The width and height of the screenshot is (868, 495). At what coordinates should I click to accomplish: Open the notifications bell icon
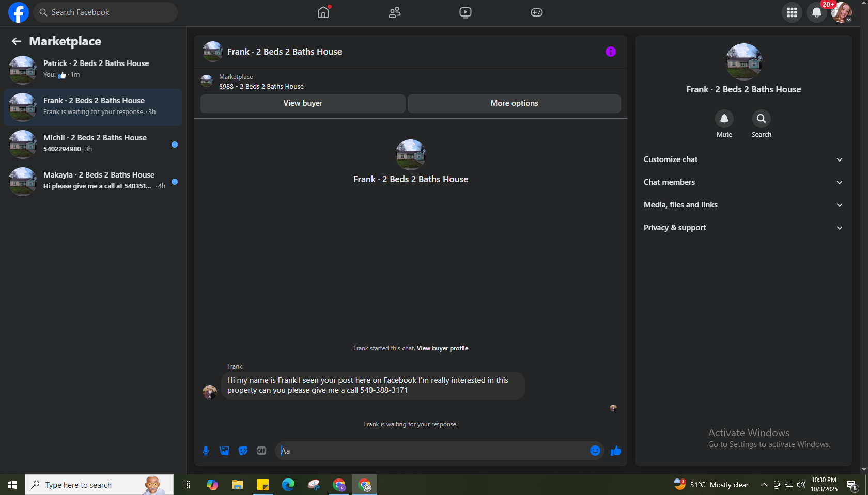coord(817,12)
